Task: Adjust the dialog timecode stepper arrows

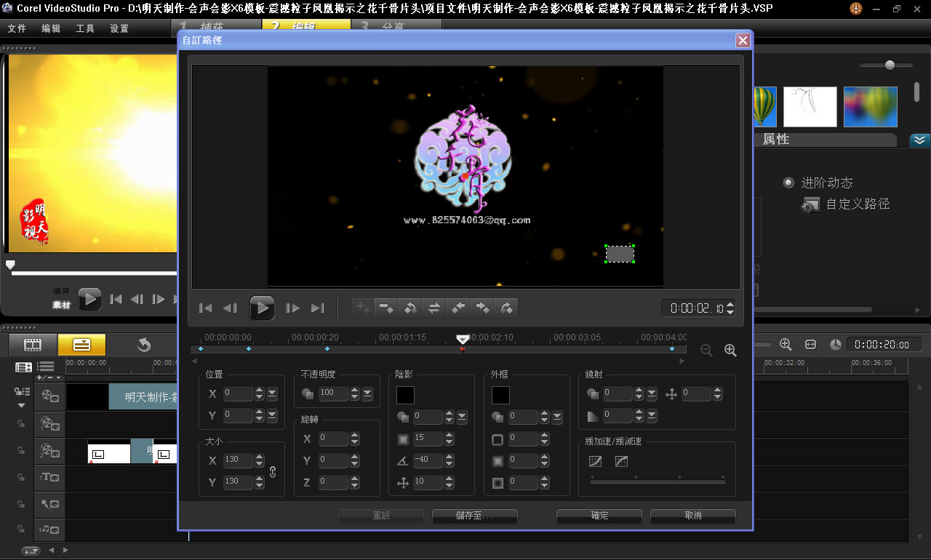Action: click(730, 308)
